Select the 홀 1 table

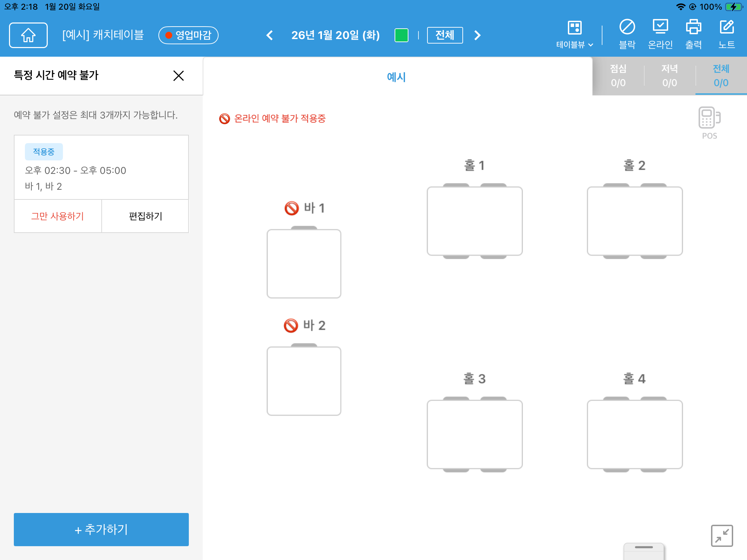click(474, 221)
